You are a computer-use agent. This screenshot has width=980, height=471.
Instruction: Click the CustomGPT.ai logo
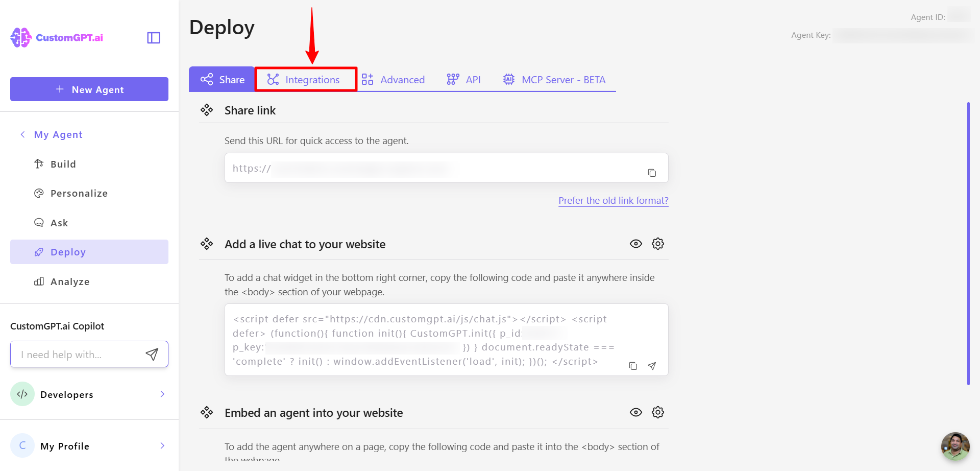coord(57,37)
